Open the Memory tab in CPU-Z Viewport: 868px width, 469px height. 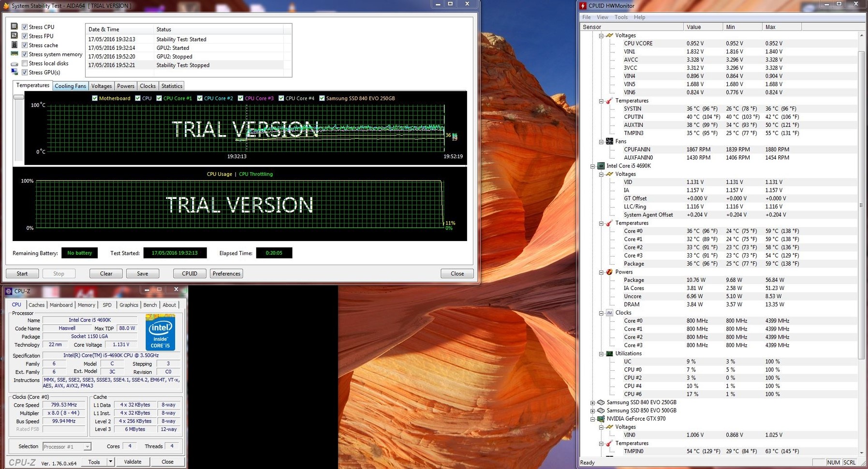(x=86, y=305)
